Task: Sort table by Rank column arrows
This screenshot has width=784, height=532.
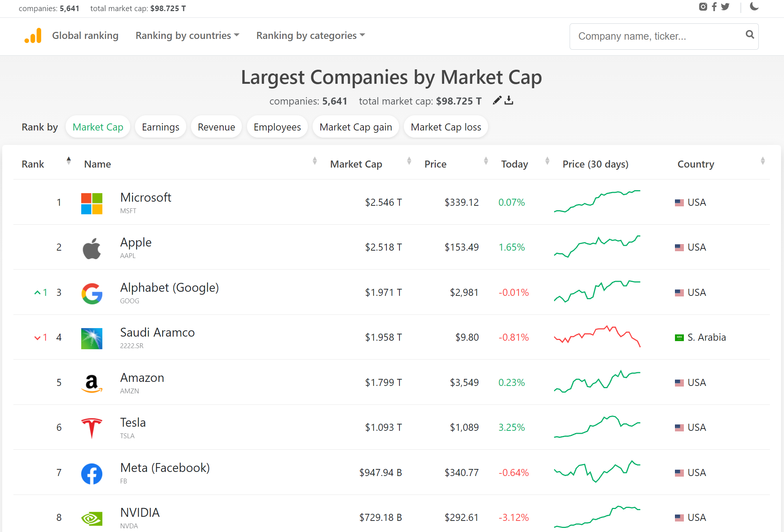Action: pos(69,161)
